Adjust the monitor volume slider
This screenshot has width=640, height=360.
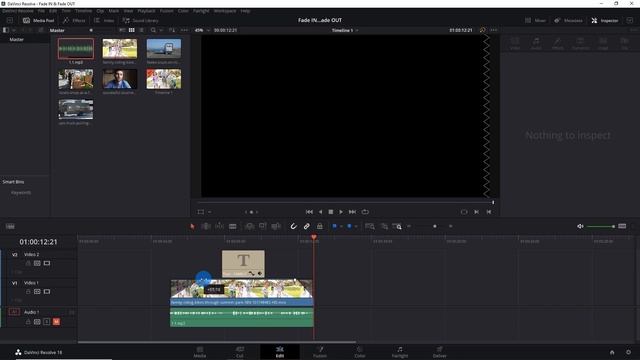(600, 226)
